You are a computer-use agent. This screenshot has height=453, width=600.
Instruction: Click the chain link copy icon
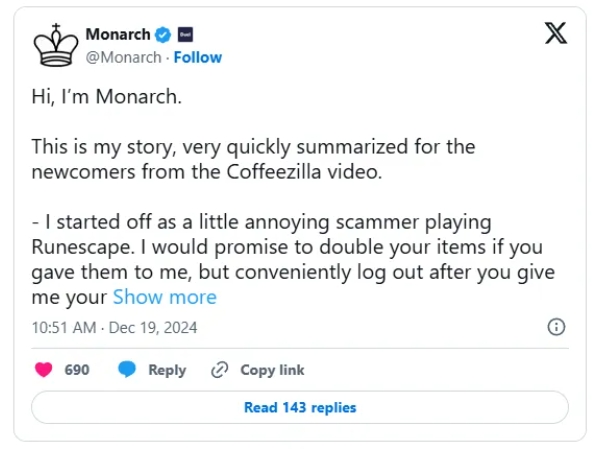tap(219, 370)
